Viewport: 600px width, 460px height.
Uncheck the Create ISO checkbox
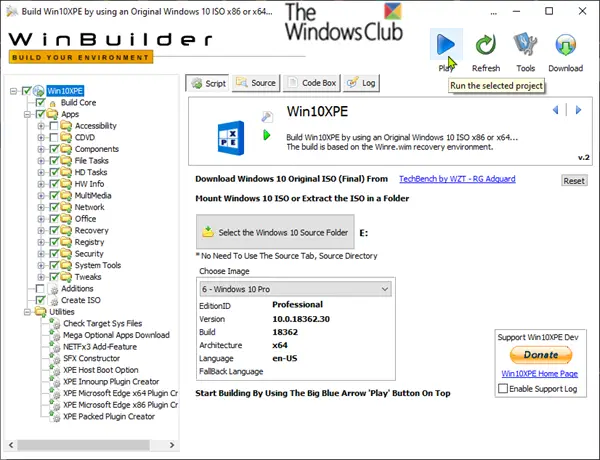coord(40,300)
